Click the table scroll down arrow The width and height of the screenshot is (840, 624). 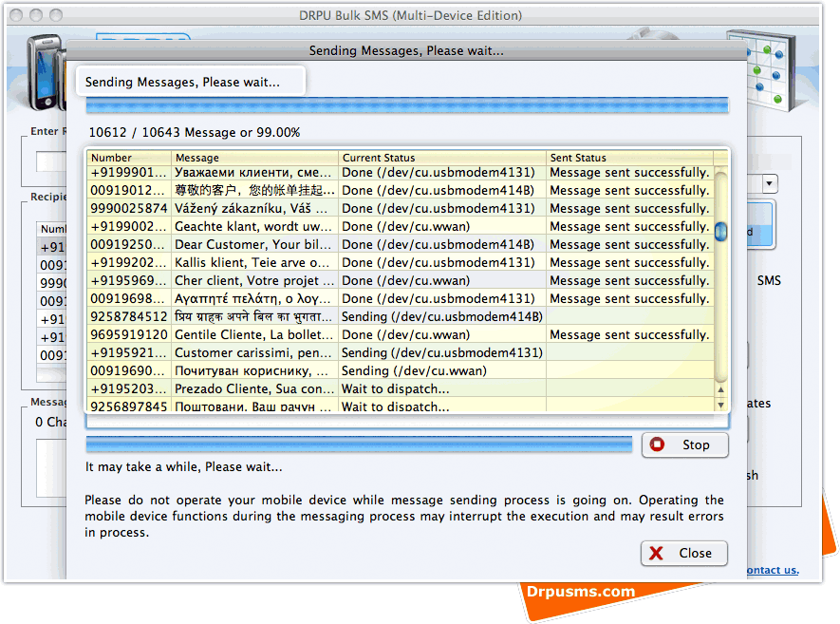point(720,405)
